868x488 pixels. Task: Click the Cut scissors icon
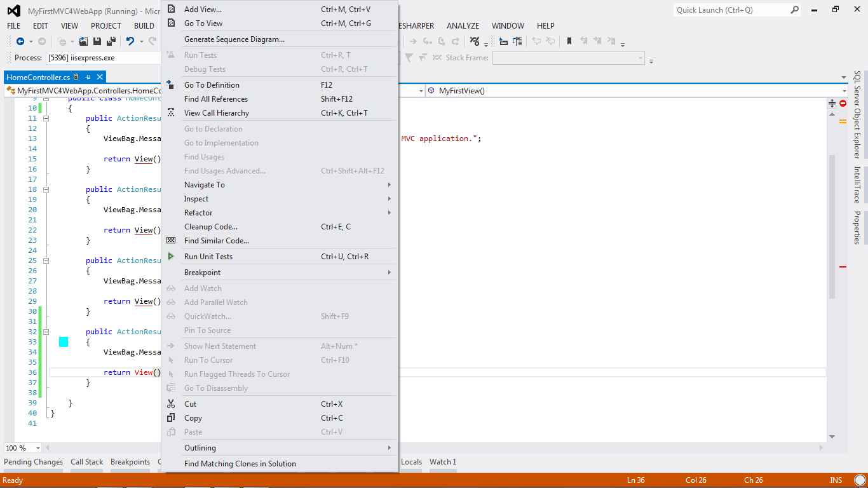171,404
